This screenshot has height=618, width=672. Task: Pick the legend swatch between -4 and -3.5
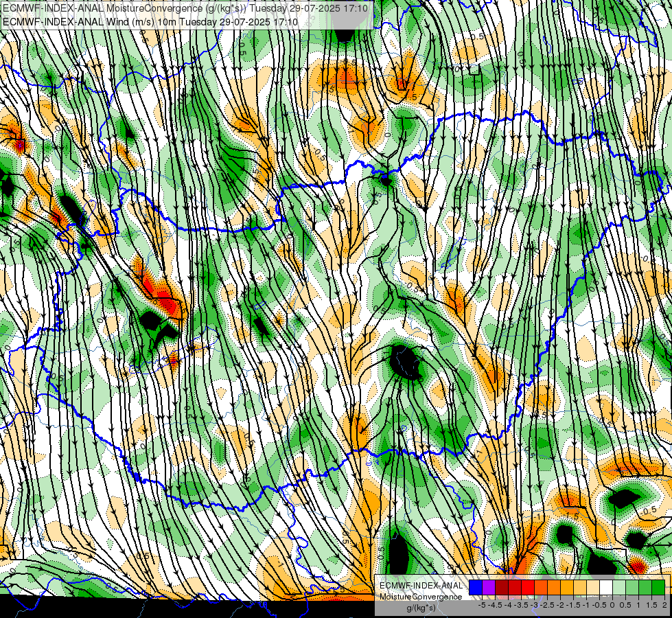[515, 587]
